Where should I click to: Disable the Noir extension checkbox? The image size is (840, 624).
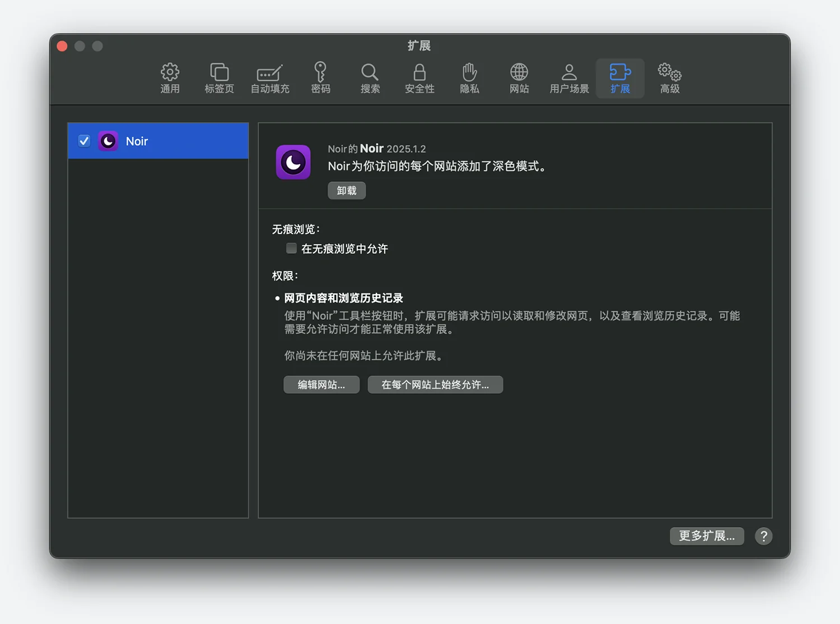tap(84, 141)
